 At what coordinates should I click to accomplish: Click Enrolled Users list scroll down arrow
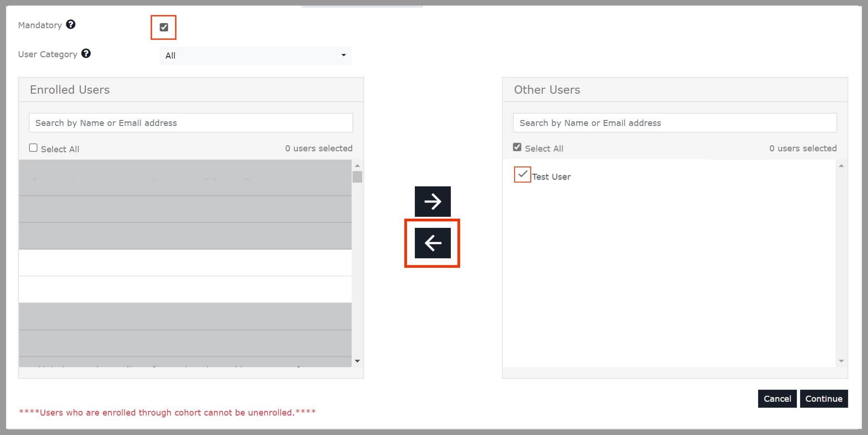point(357,361)
